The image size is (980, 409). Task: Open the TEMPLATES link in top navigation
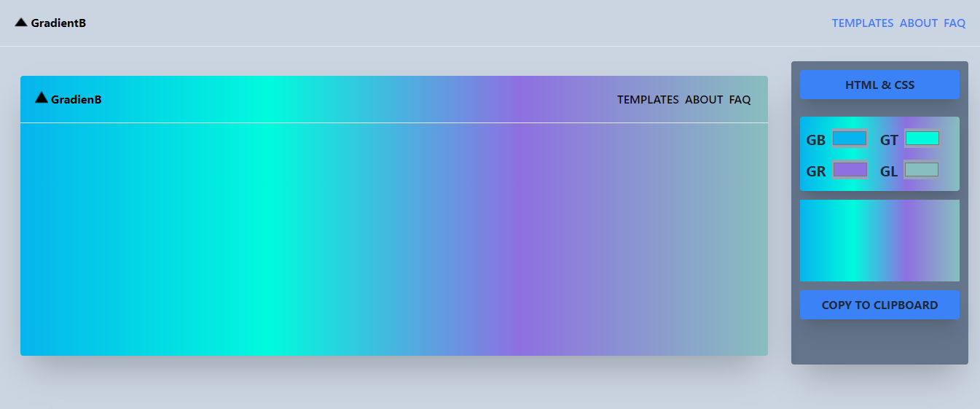click(863, 23)
